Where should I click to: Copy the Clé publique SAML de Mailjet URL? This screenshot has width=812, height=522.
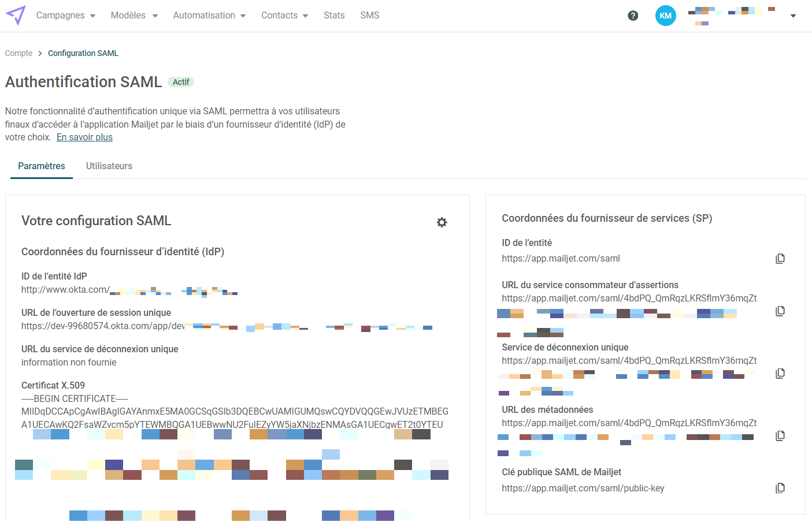click(x=780, y=489)
